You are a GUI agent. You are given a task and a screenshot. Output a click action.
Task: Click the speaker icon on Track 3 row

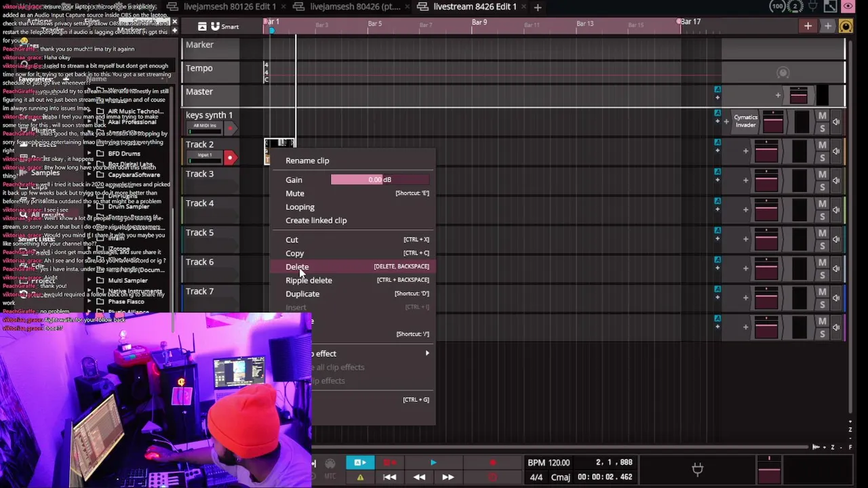(x=836, y=180)
